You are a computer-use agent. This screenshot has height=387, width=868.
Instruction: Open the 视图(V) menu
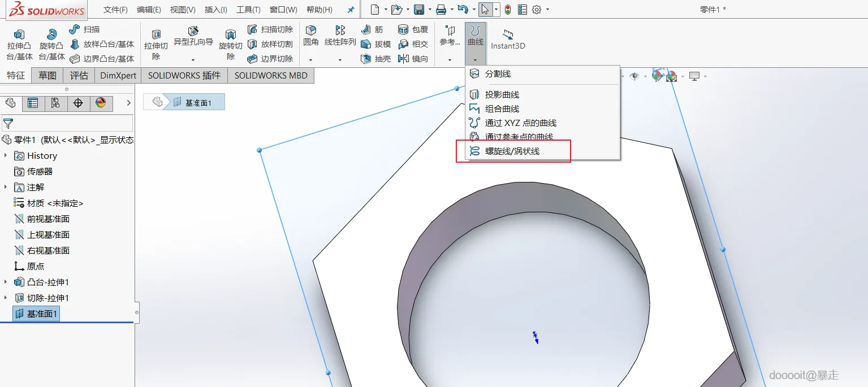coord(183,10)
